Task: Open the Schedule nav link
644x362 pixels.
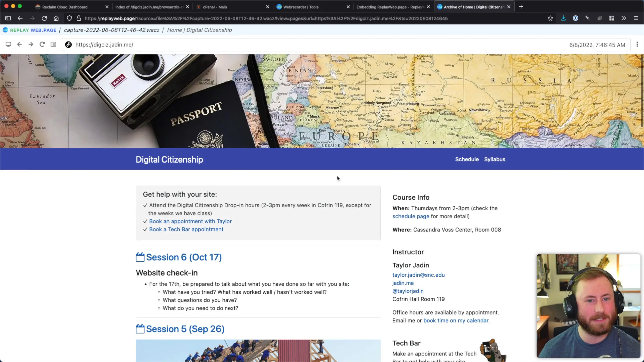Action: (x=467, y=159)
